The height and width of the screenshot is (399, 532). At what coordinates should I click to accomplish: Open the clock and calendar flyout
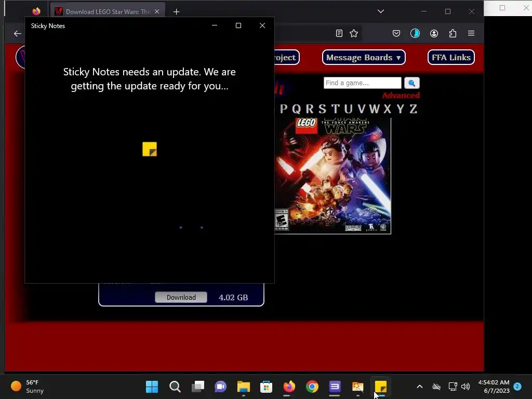tap(494, 387)
